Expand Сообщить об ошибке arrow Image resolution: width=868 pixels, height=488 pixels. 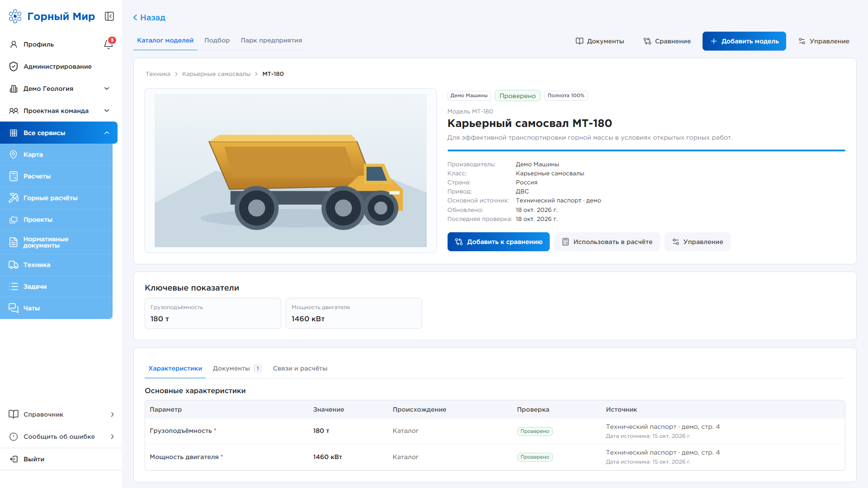click(x=112, y=436)
